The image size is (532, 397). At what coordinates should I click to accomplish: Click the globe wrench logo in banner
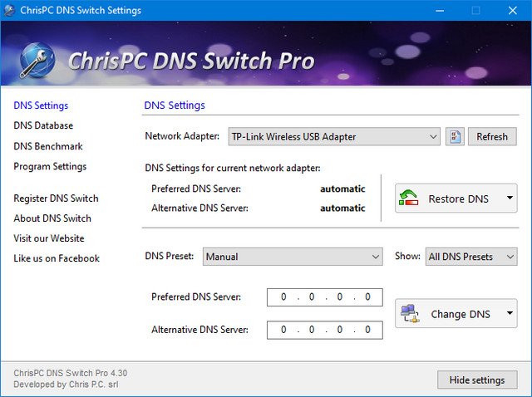click(x=37, y=61)
